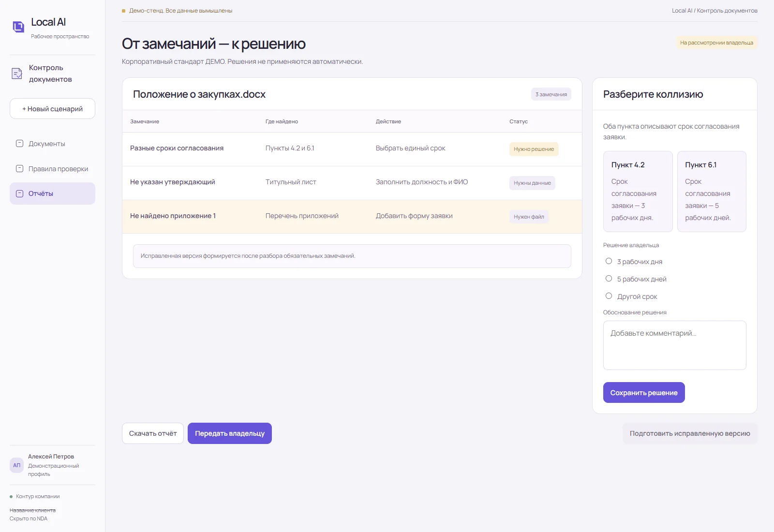Click the + Новый сценарий button
This screenshot has width=774, height=532.
click(52, 109)
